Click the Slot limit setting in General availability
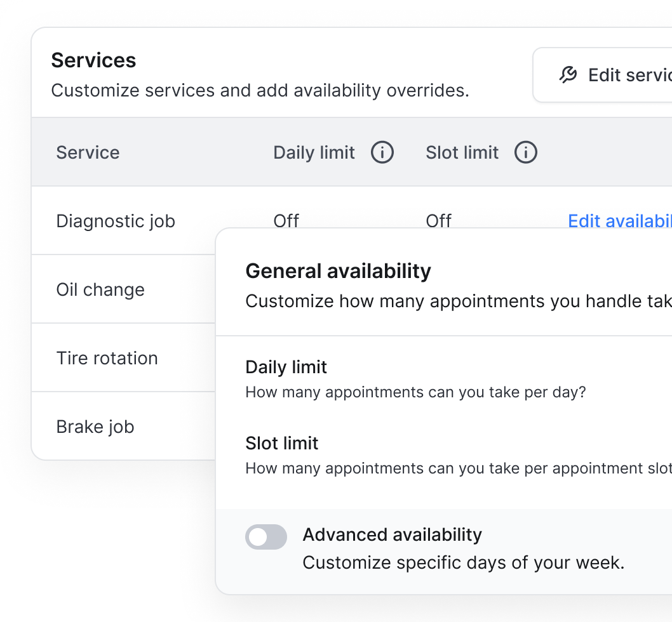672x622 pixels. 281,443
